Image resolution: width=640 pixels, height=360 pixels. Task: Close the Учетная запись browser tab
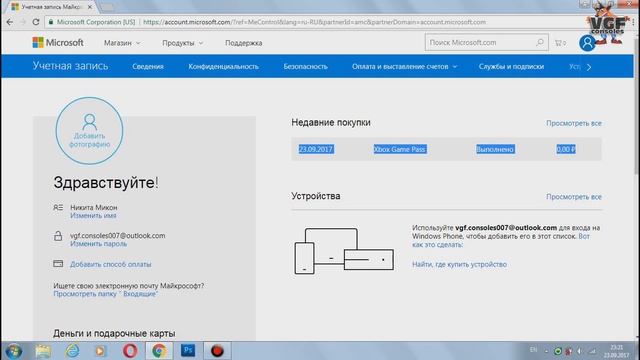pyautogui.click(x=90, y=7)
